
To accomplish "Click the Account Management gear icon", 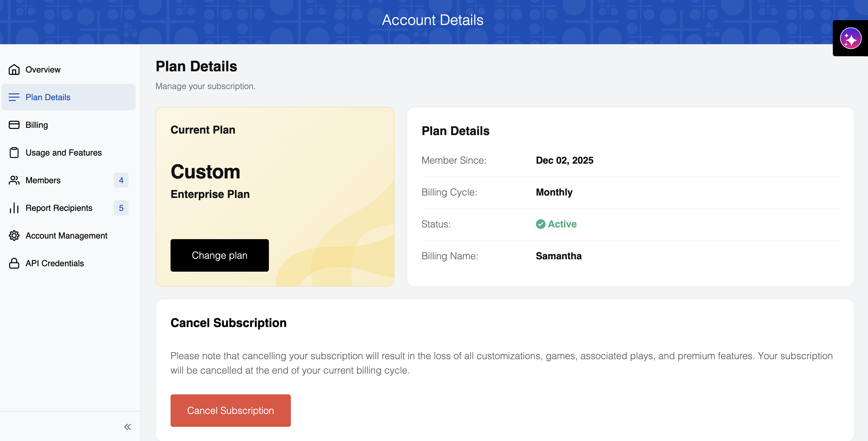I will click(x=14, y=235).
